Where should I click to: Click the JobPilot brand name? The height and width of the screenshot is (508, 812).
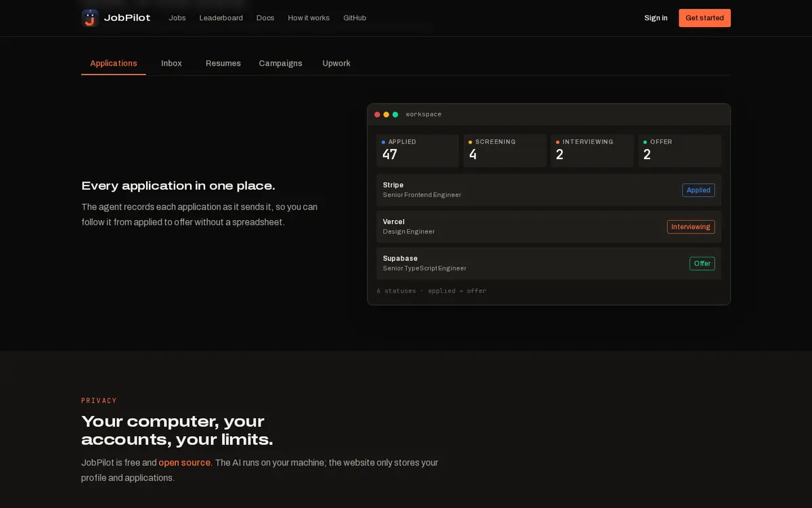(x=127, y=18)
